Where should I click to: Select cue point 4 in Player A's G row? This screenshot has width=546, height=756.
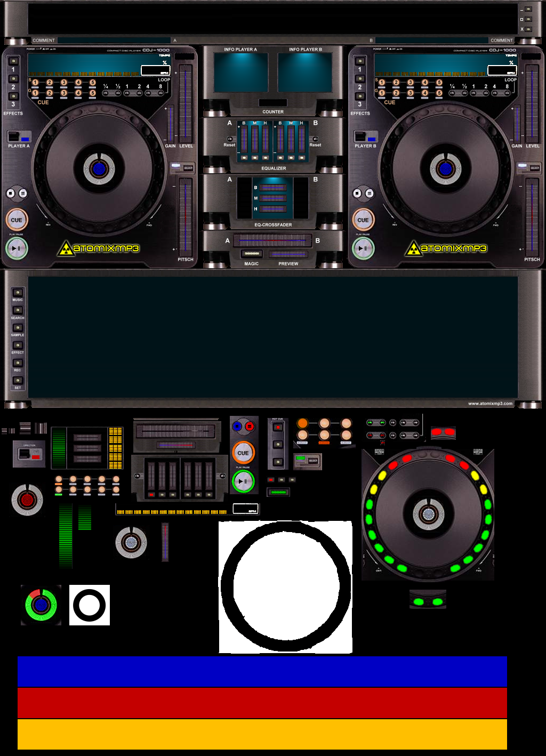(78, 93)
